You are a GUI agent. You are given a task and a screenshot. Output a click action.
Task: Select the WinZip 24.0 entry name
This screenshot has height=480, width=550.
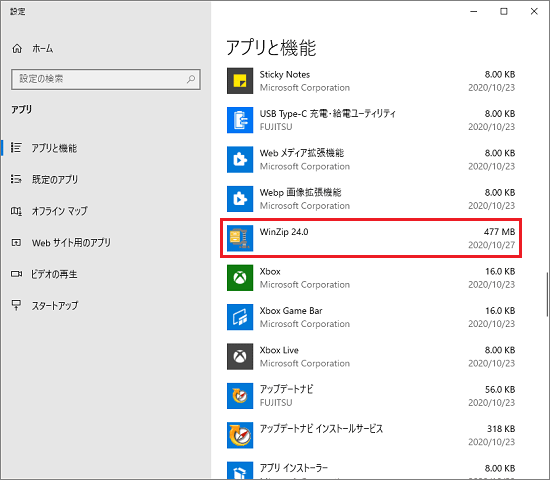[x=284, y=232]
